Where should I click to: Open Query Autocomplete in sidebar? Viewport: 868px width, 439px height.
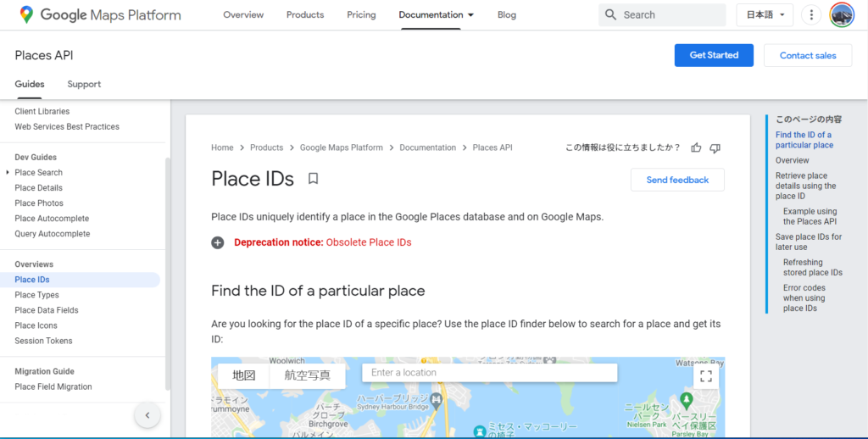(x=53, y=234)
